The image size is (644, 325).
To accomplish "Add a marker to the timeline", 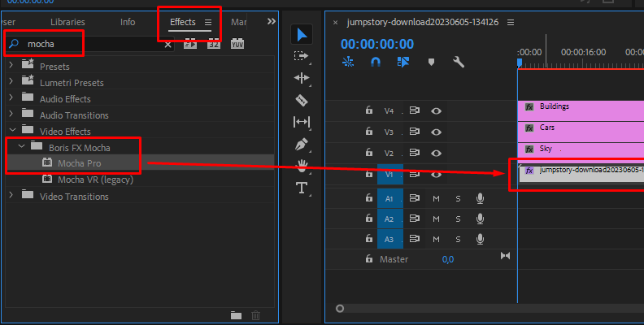I will tap(431, 62).
